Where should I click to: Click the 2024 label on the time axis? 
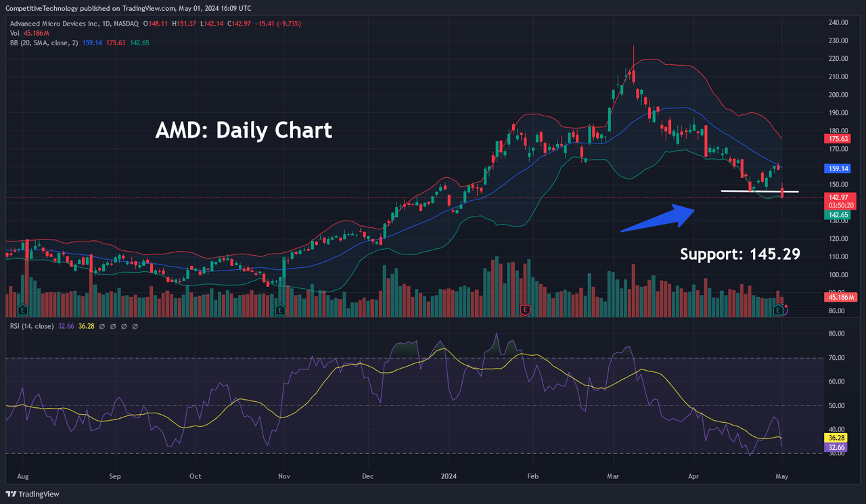click(x=449, y=476)
